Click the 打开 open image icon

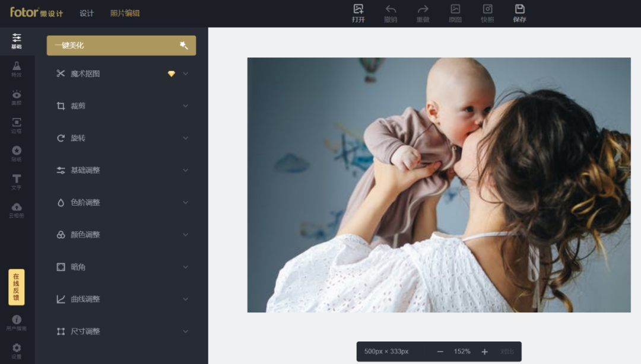coord(358,13)
